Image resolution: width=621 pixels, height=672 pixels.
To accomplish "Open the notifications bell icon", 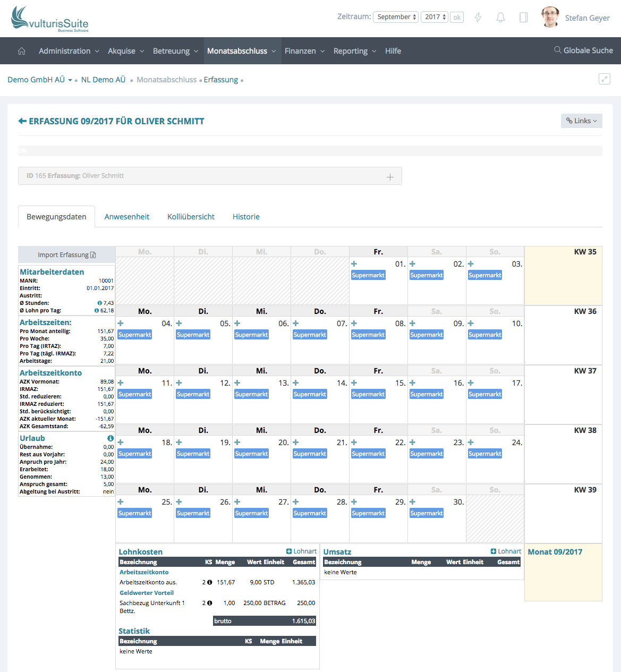I will (500, 18).
